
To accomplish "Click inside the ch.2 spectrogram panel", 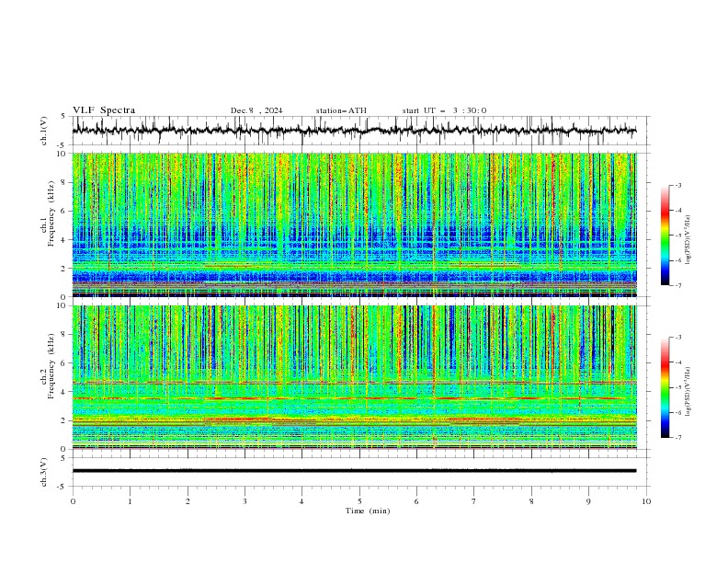I will pos(354,377).
